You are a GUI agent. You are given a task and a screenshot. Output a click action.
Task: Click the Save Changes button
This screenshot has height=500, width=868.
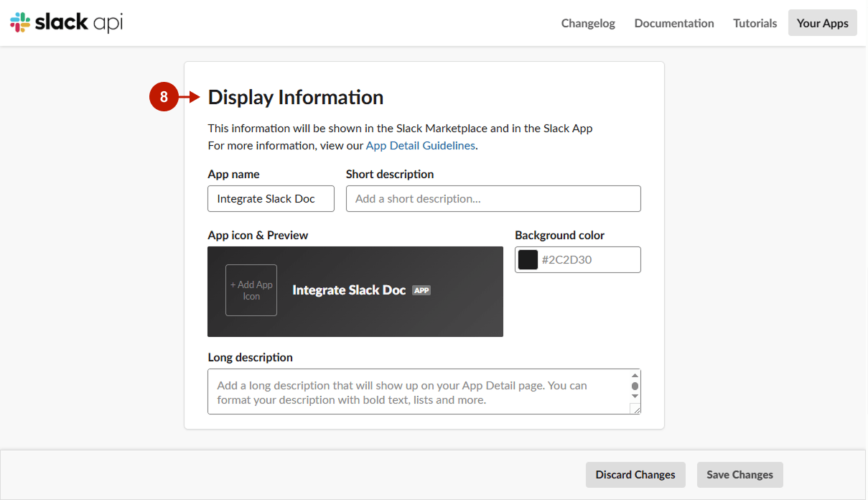click(x=739, y=475)
